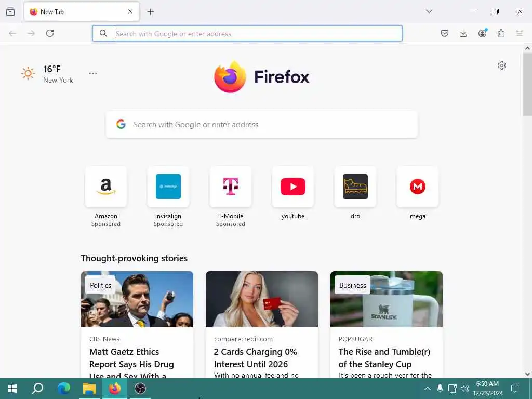
Task: Open the Pocket save icon
Action: click(445, 33)
